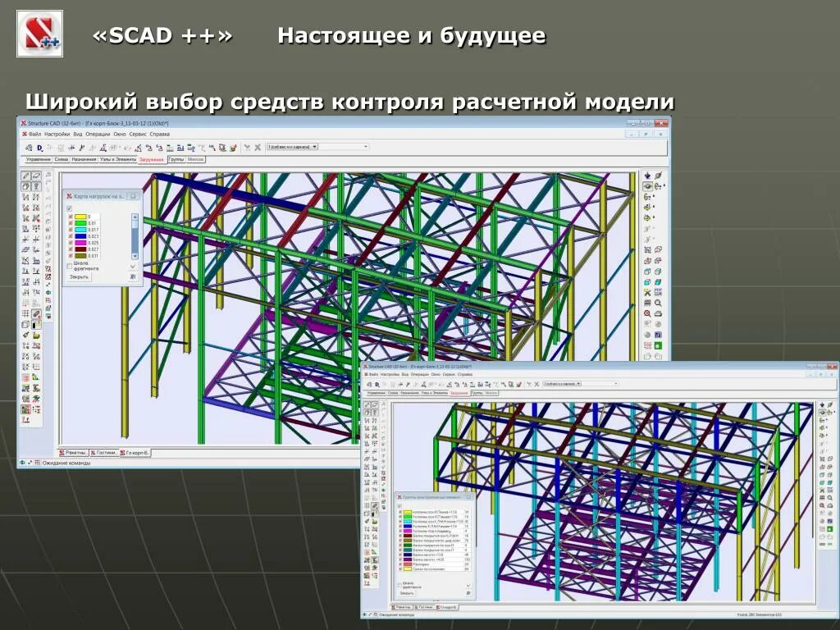Click the red-and-green icon near the bottom of larger window's left toolbar
Viewport: 840px width, 630px height.
(25, 409)
